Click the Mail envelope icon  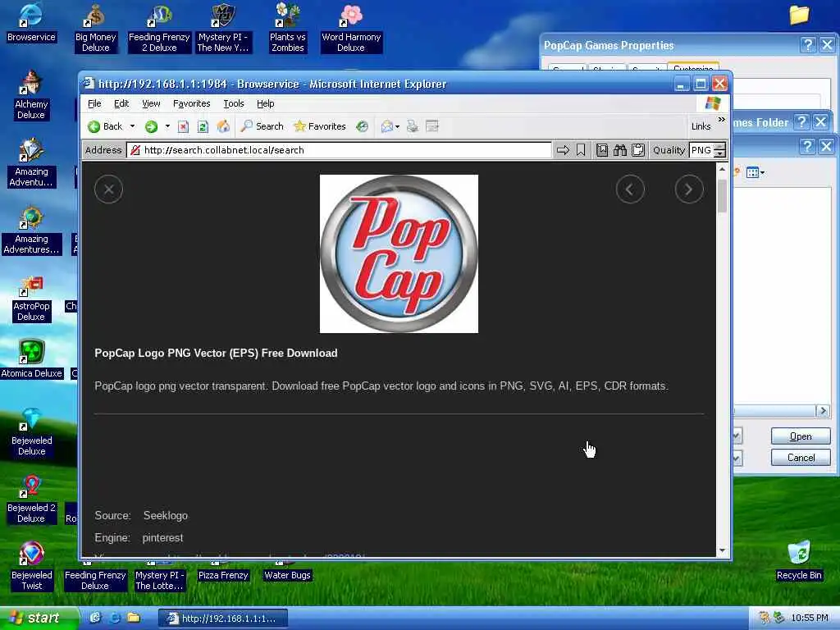pos(387,126)
